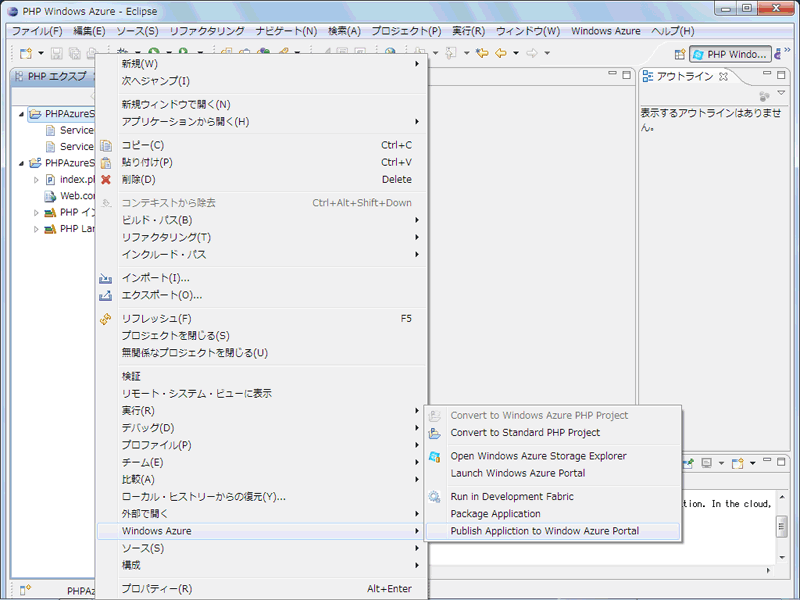Screen dimensions: 800x600
Task: Click the Back navigation arrow in toolbar
Action: click(x=501, y=53)
